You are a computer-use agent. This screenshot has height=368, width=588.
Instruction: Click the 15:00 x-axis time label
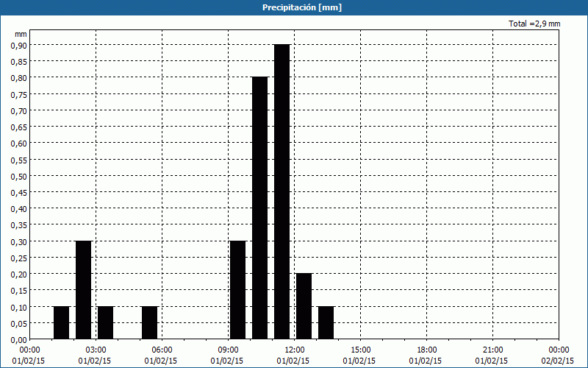[x=361, y=350]
